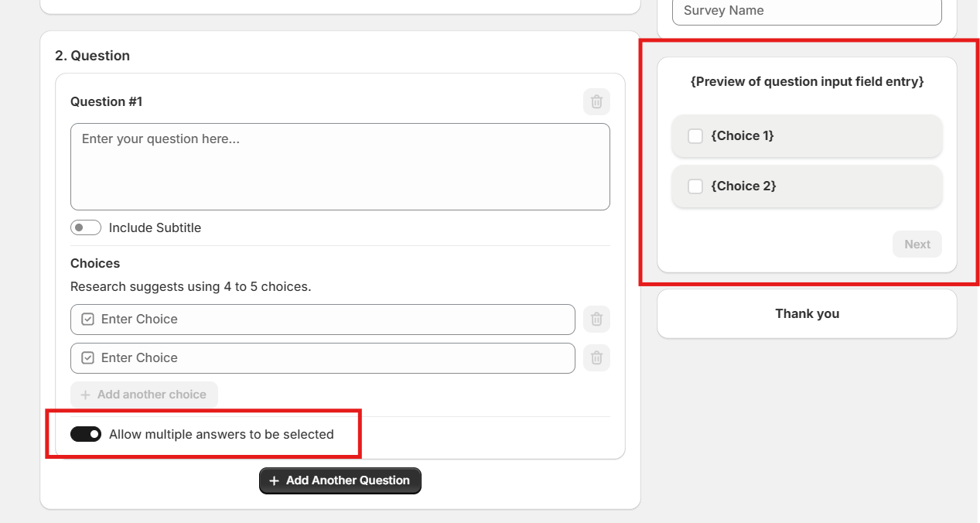This screenshot has height=523, width=980.
Task: Click the plus icon on Add Another Question
Action: [274, 480]
